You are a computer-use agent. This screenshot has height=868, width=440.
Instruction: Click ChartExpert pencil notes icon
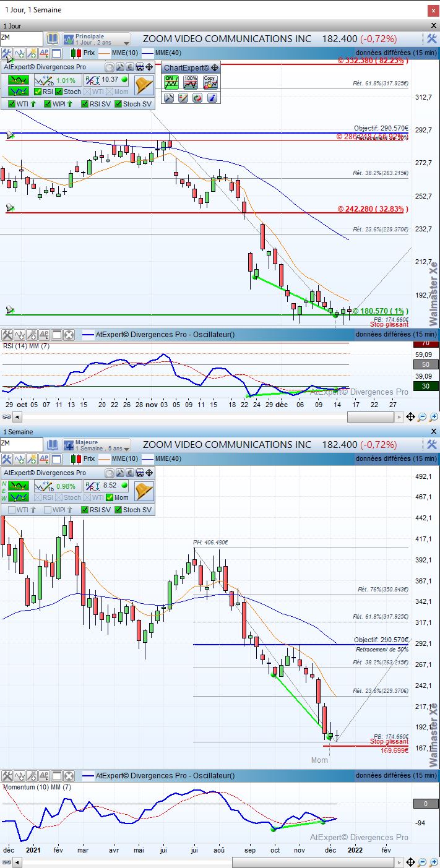pos(183,98)
